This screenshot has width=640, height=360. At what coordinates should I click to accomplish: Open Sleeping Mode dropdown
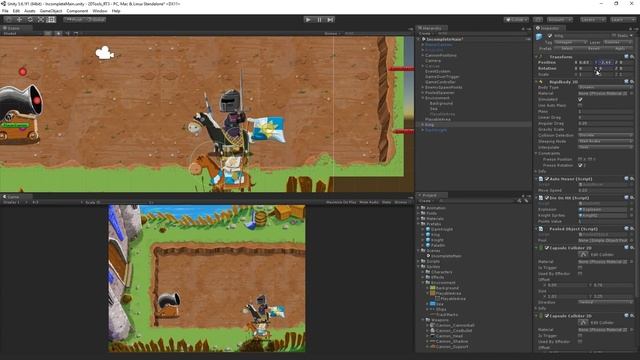coord(605,141)
